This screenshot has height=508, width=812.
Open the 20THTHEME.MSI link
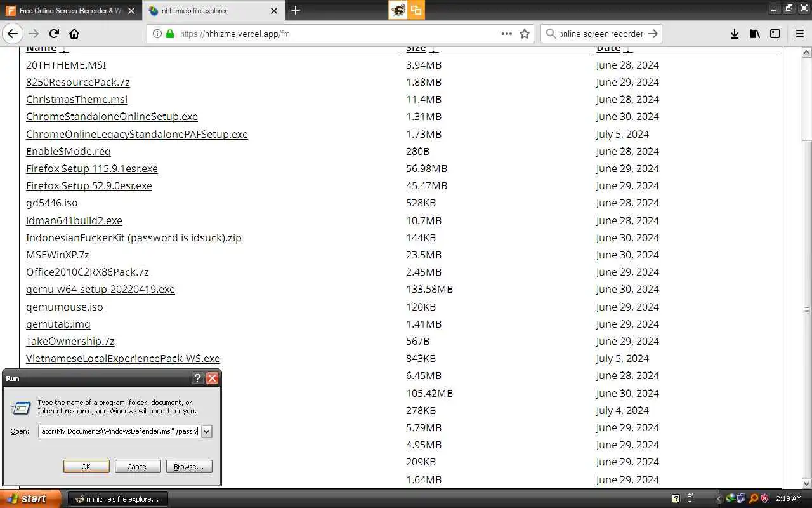[x=66, y=65]
